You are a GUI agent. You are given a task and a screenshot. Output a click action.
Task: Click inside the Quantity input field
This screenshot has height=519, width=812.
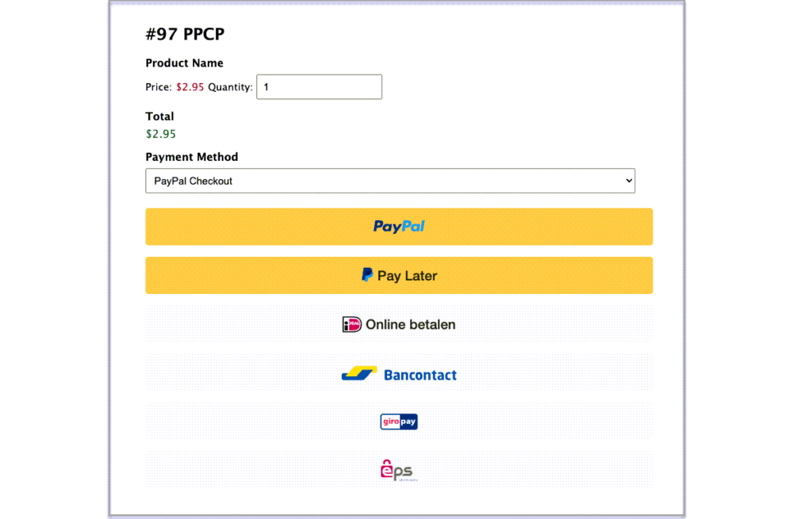(x=318, y=86)
